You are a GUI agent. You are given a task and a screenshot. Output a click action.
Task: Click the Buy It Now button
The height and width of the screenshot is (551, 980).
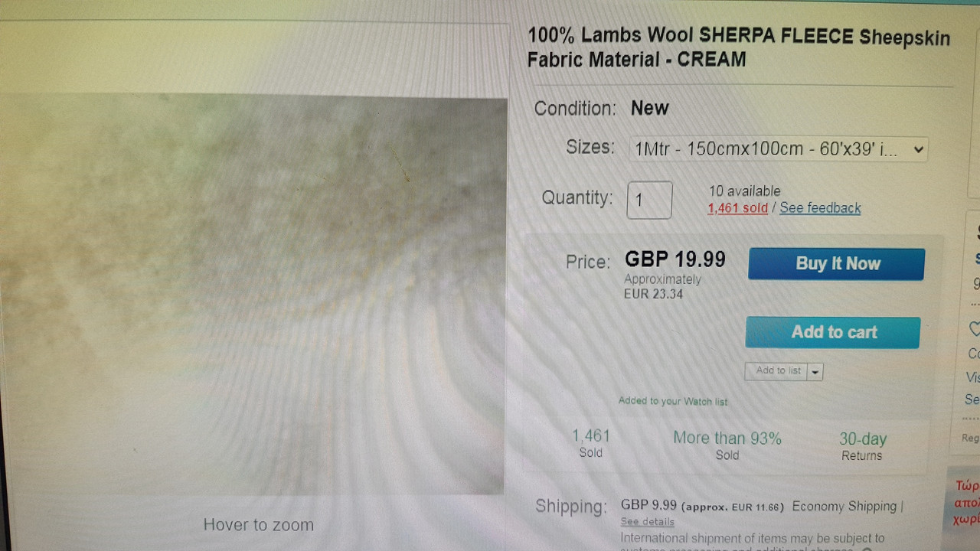coord(836,264)
